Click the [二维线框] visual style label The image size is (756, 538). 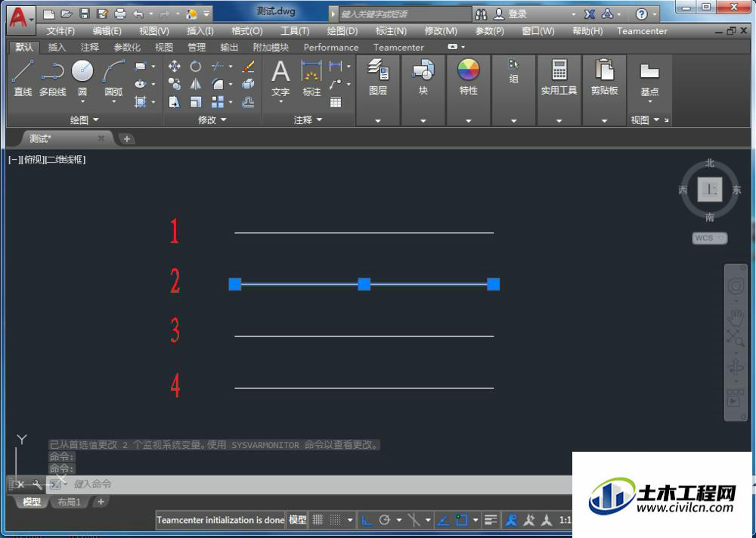(64, 160)
